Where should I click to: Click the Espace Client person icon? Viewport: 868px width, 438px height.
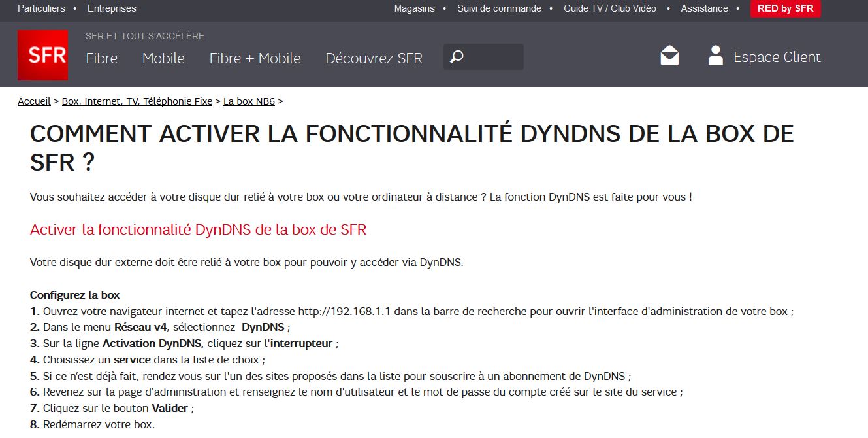(x=716, y=56)
